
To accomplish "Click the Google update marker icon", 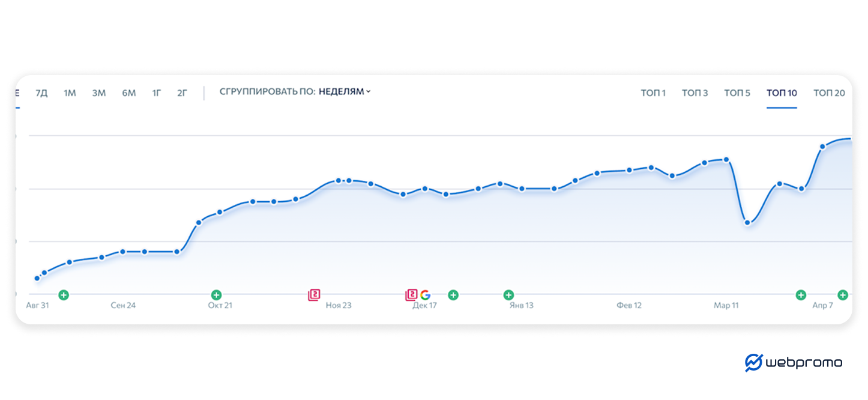I will [x=425, y=294].
